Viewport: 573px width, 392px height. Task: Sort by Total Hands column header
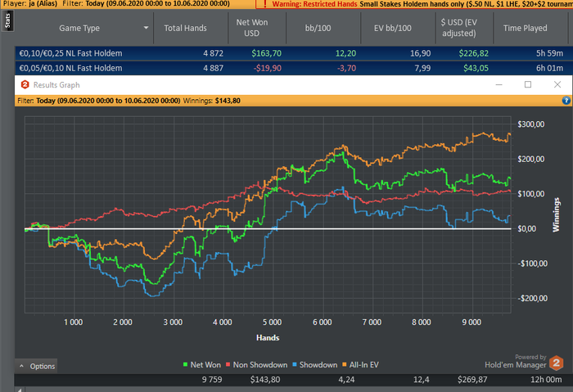tap(185, 28)
